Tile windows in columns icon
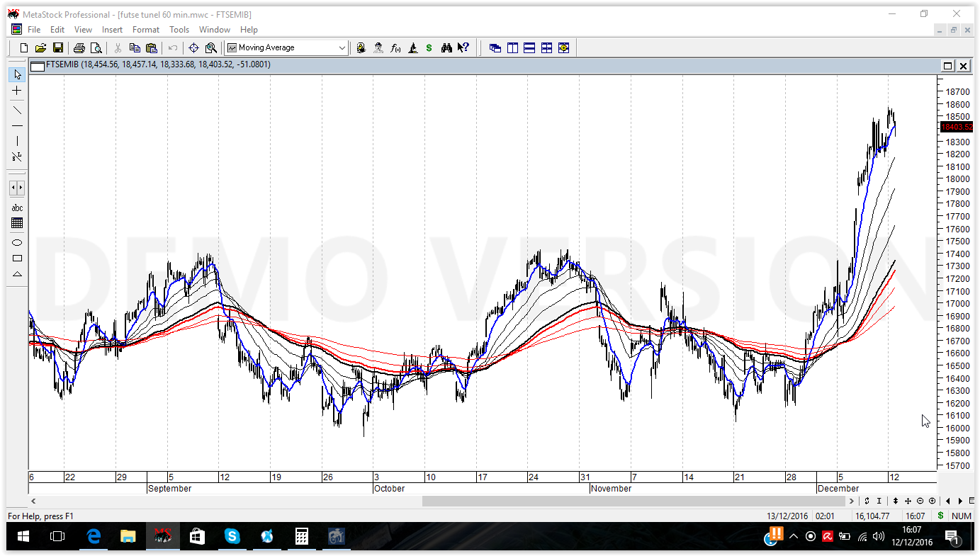 (512, 47)
